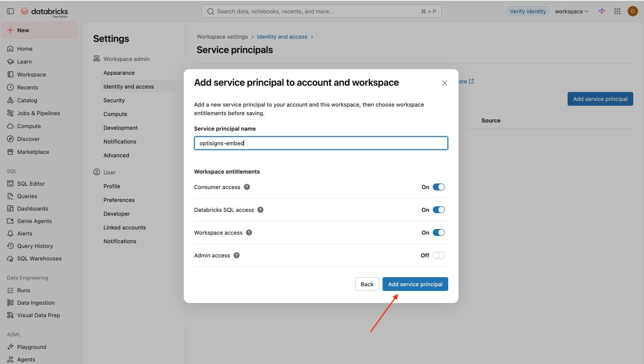Toggle the sidebar collapse icon
644x364 pixels.
coord(10,11)
